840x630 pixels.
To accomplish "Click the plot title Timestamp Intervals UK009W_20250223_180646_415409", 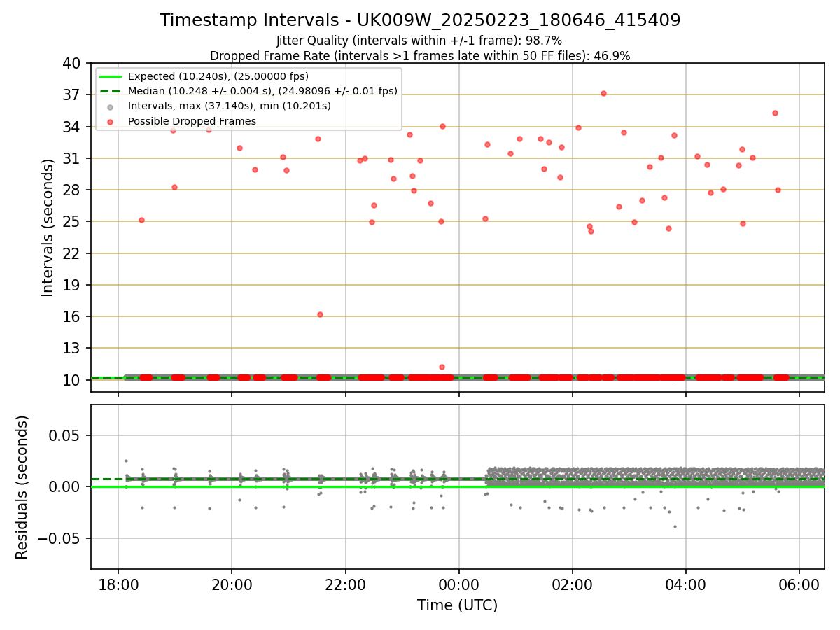I will point(420,20).
